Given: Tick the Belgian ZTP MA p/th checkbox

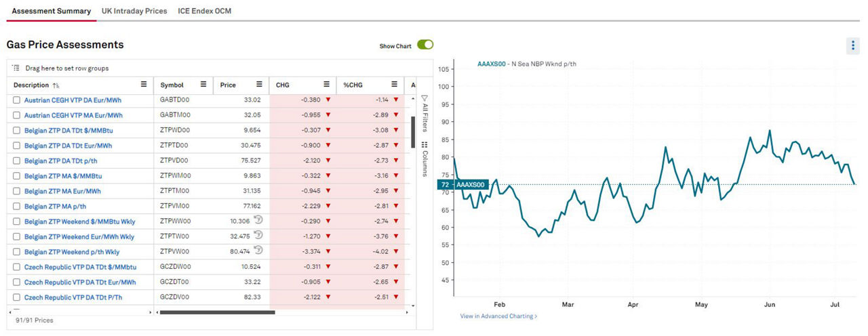Looking at the screenshot, I should tap(17, 206).
